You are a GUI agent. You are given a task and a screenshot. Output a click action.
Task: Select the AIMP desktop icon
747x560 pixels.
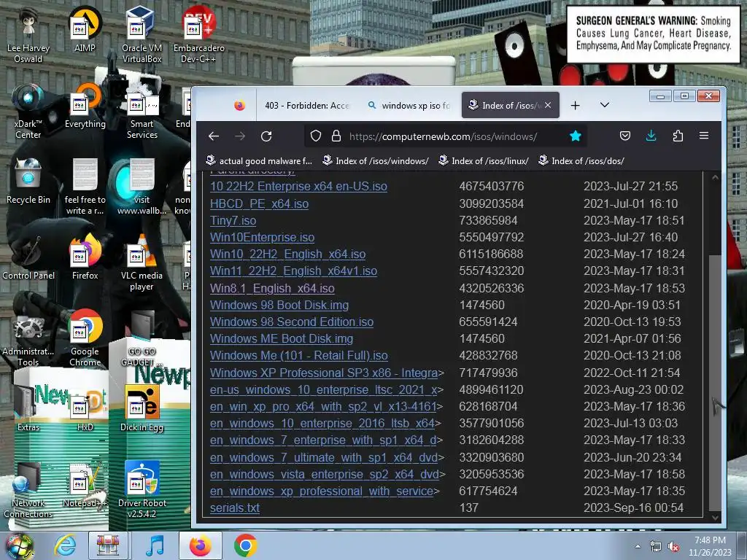pyautogui.click(x=85, y=29)
